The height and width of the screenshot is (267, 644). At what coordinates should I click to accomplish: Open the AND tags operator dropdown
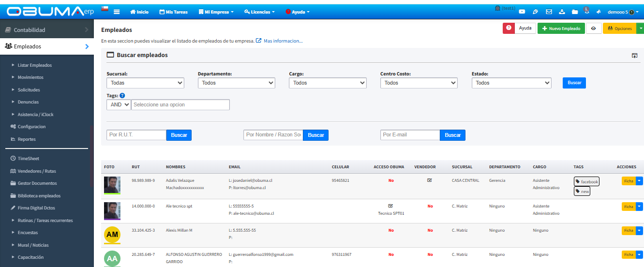119,104
